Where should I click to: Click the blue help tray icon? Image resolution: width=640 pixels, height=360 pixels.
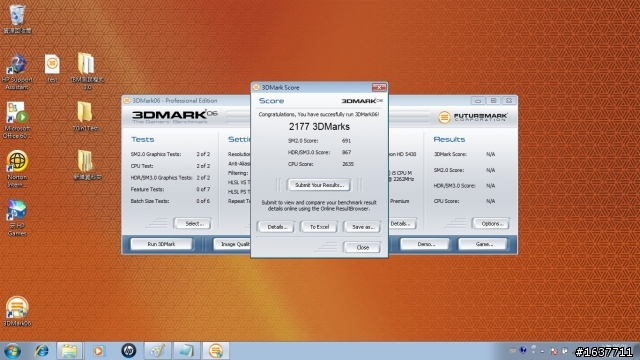point(523,350)
